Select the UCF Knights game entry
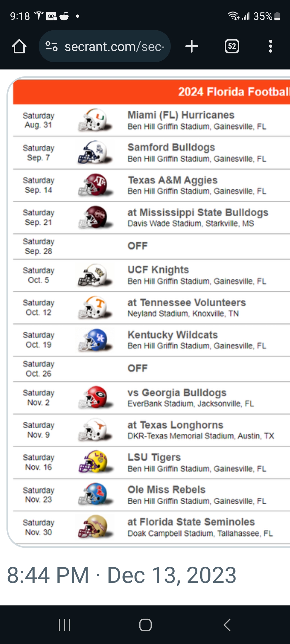The height and width of the screenshot is (644, 290). (158, 270)
